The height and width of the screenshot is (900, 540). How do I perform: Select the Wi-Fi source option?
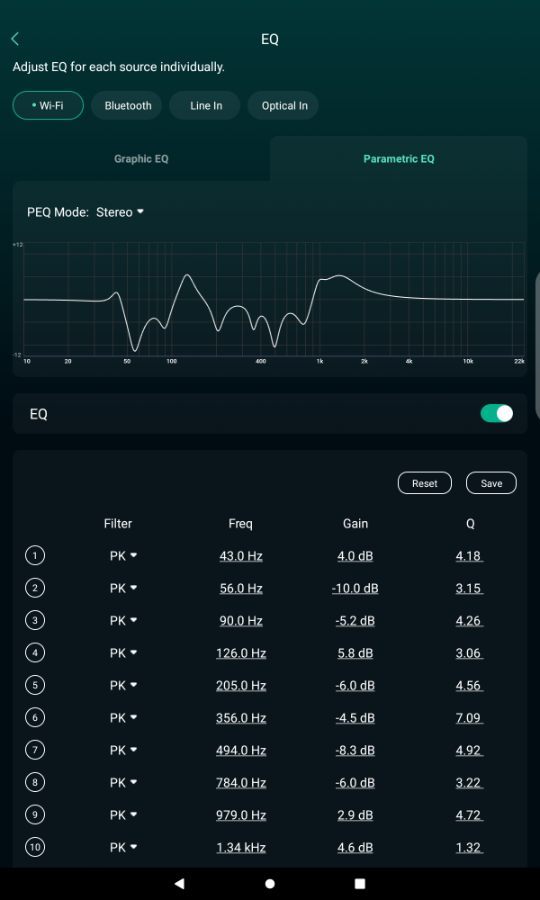click(48, 106)
